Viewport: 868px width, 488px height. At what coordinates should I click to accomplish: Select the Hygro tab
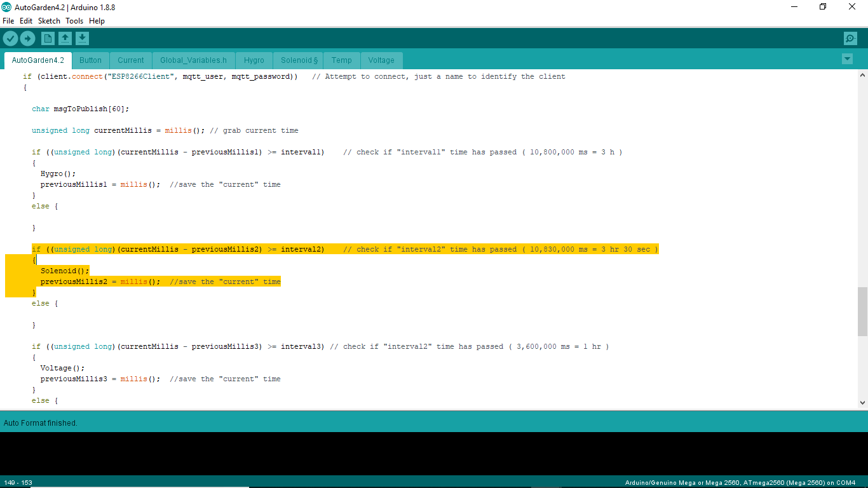point(254,60)
